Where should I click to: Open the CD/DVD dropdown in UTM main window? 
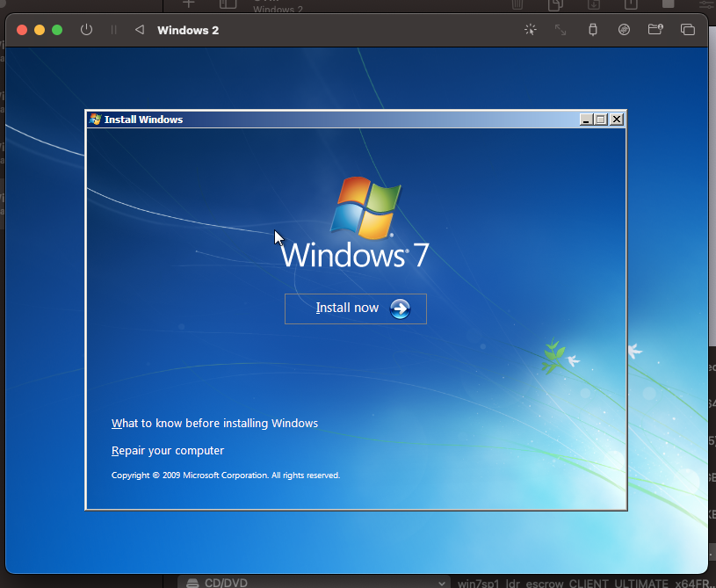pos(315,583)
